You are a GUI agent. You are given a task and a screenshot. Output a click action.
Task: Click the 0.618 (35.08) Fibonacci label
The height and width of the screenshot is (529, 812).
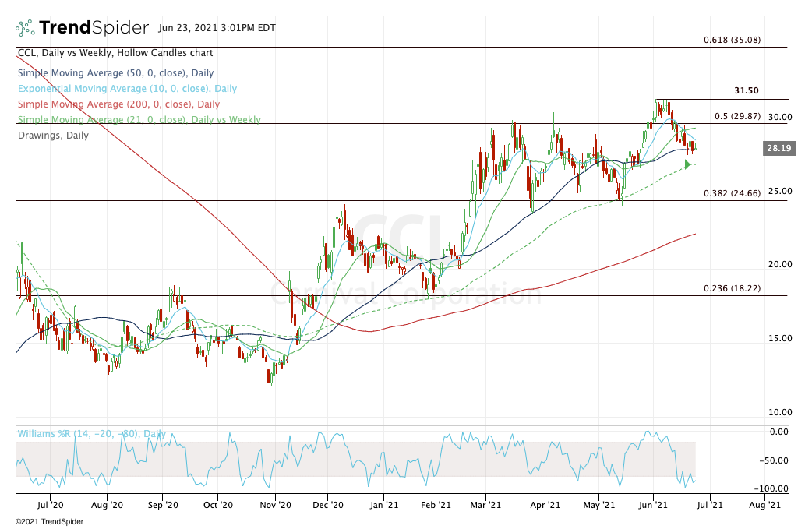[732, 40]
